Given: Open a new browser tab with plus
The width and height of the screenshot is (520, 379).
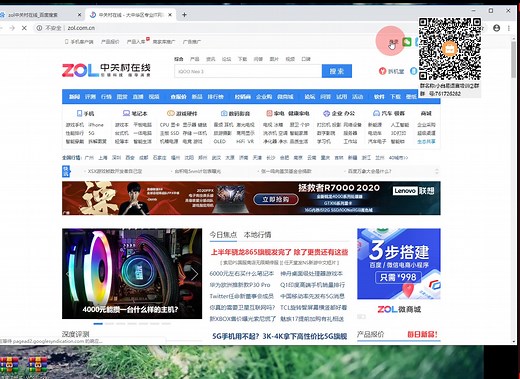Looking at the screenshot, I should click(184, 15).
